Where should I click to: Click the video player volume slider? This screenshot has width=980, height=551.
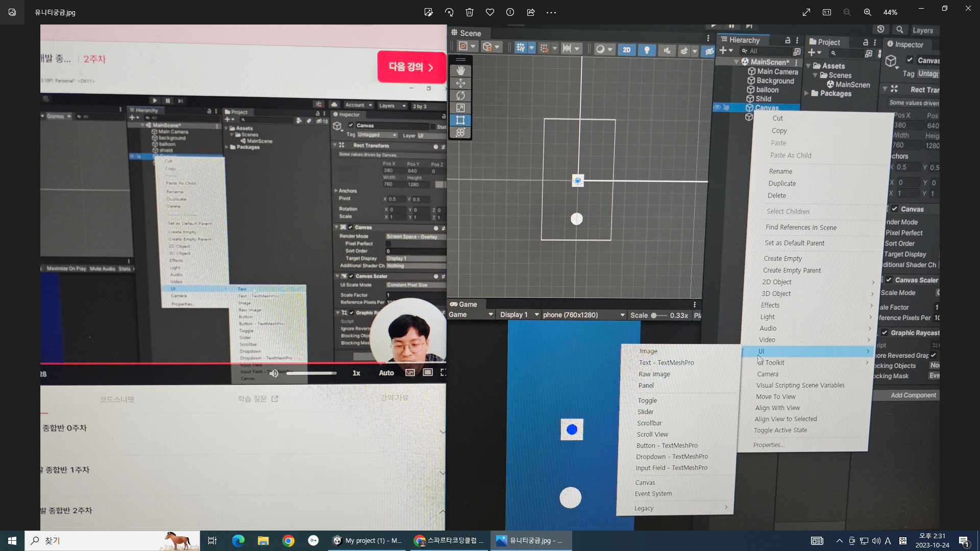tap(311, 373)
